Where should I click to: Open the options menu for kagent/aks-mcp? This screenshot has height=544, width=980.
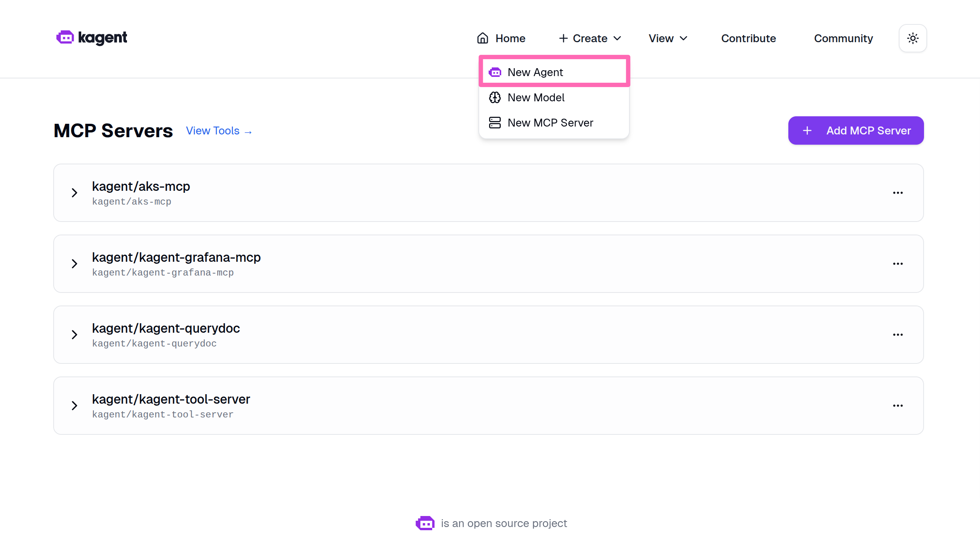(898, 193)
